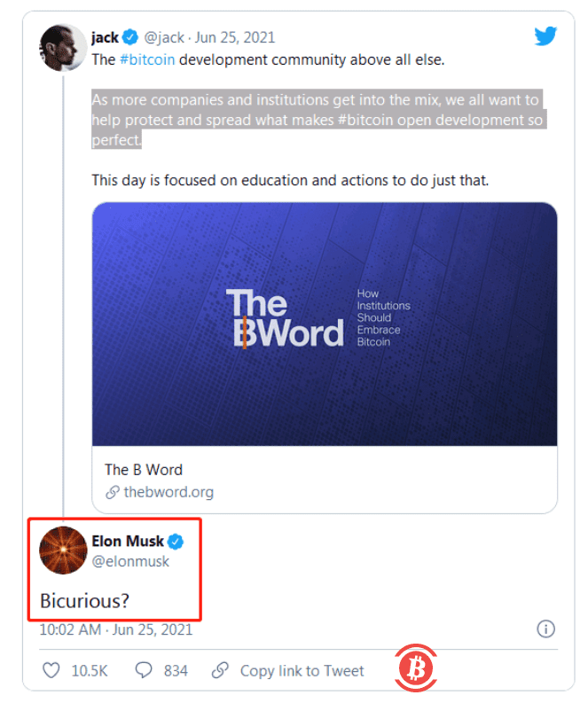Click The B Word card title

coord(144,469)
